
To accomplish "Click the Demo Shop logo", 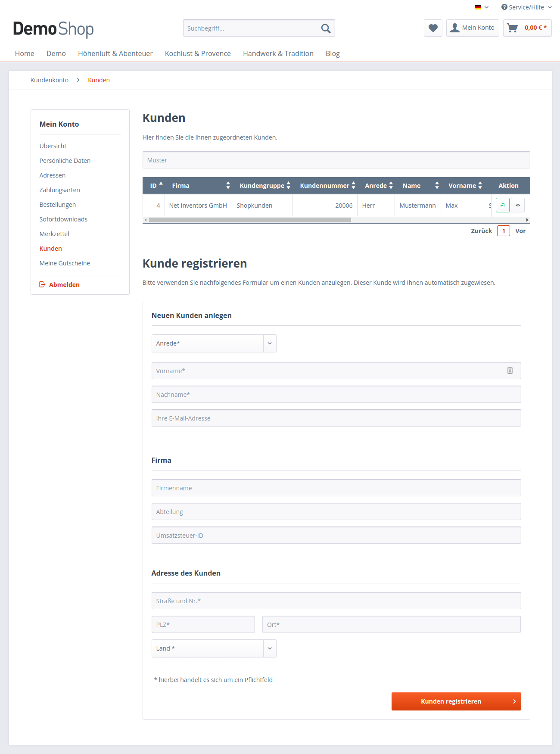I will point(53,29).
